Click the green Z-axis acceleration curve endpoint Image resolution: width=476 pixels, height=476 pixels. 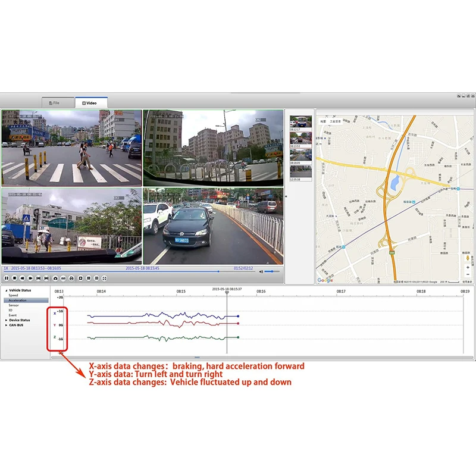[238, 337]
